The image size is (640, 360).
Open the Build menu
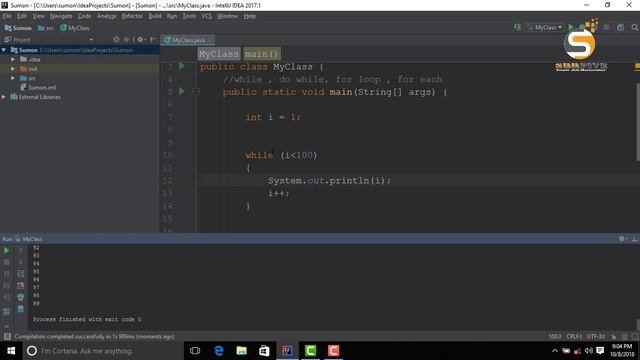155,16
